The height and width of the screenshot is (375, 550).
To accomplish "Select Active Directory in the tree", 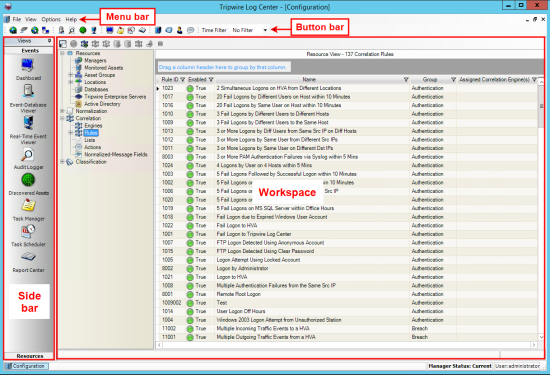I will point(102,104).
